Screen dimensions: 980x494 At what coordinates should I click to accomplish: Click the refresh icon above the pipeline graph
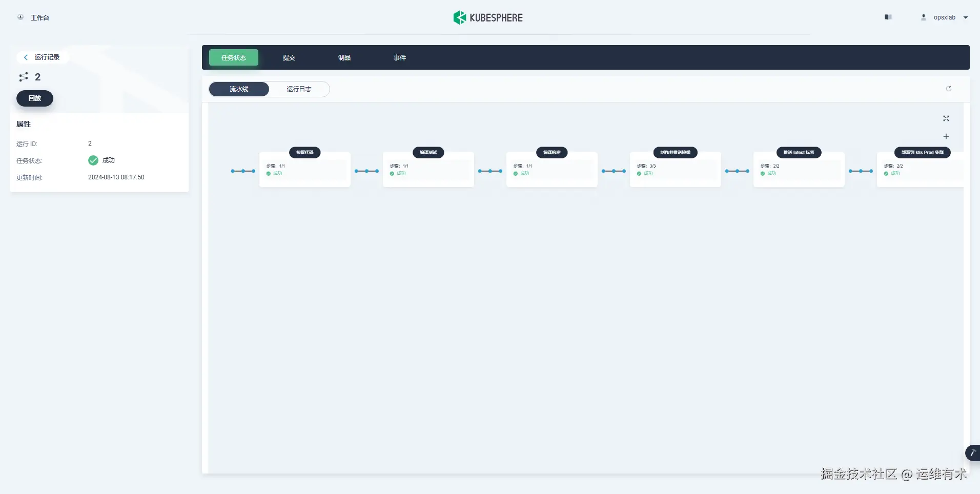coord(949,89)
